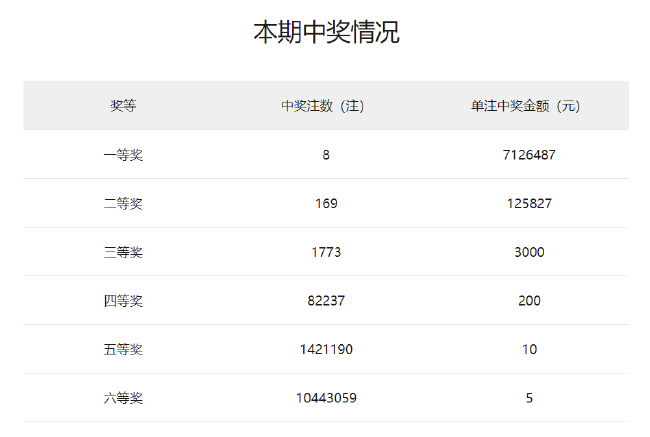Select the 四等奖 row label
The height and width of the screenshot is (437, 650).
tap(123, 301)
